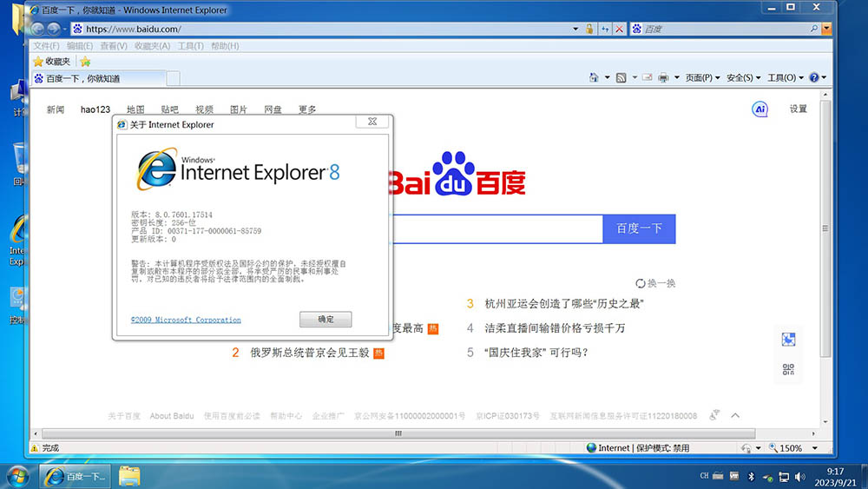Viewport: 868px width, 489px height.
Task: Expand the 安全(S) dropdown menu
Action: [x=743, y=78]
